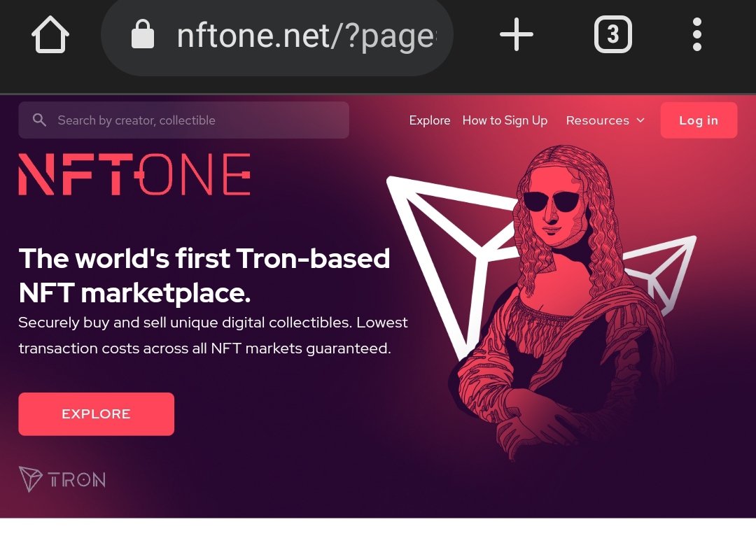This screenshot has height=536, width=756.
Task: Click the Log in button
Action: tap(699, 120)
